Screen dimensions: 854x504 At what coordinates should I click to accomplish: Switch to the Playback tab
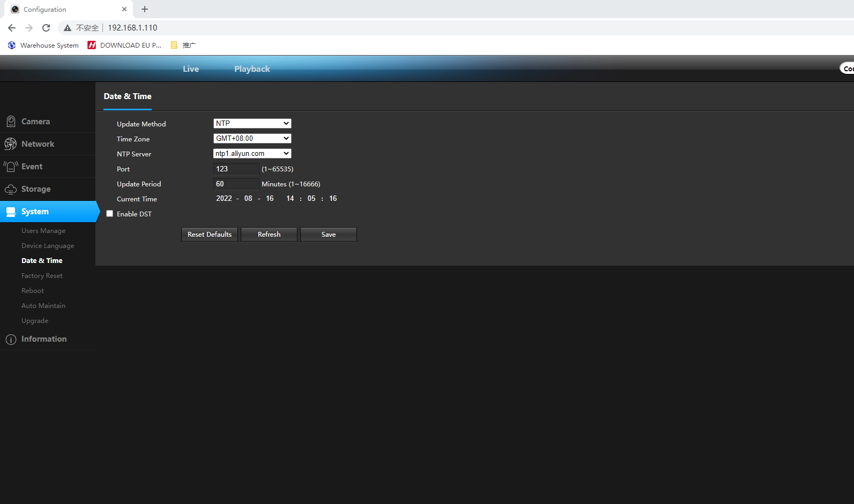click(x=252, y=69)
